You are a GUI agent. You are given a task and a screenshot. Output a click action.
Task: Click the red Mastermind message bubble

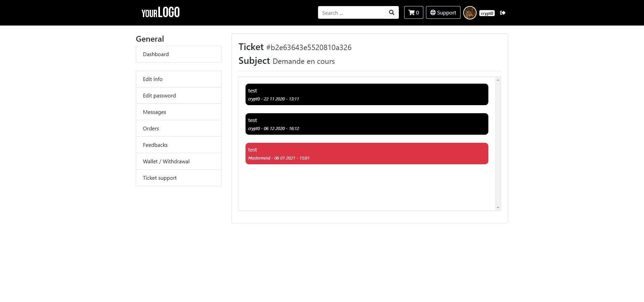(367, 154)
